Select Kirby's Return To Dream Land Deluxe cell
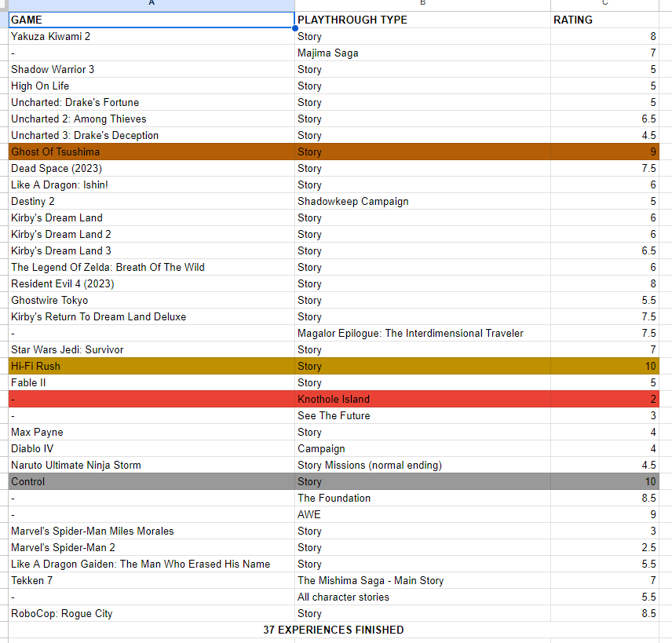Screen dimensions: 672x643 pyautogui.click(x=152, y=316)
